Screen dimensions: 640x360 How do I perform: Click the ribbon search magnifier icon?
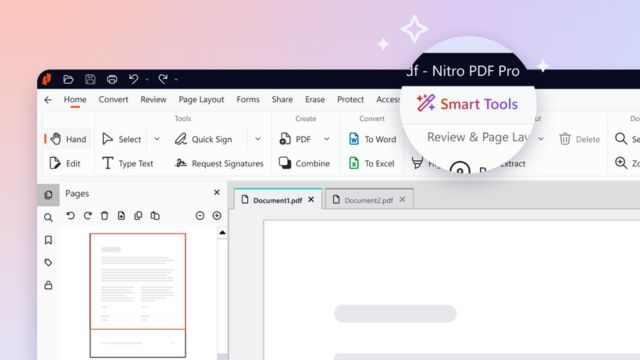coord(621,139)
